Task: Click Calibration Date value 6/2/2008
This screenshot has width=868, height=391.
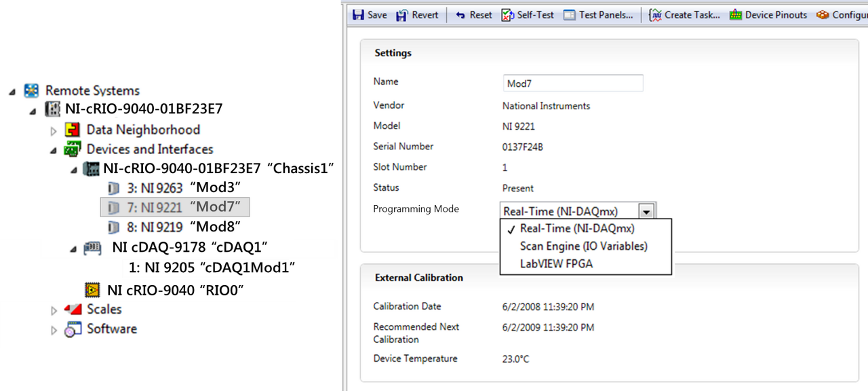Action: click(x=548, y=307)
